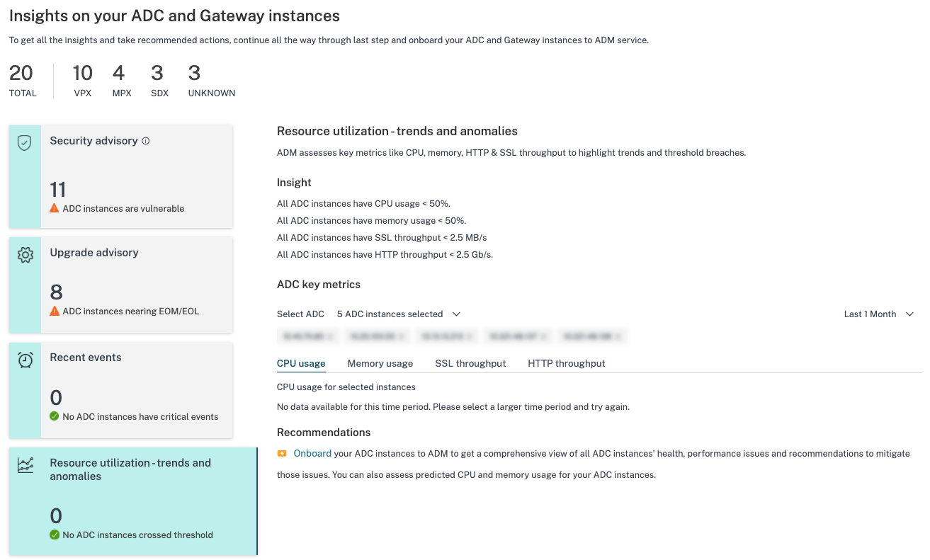This screenshot has height=560, width=930.
Task: Click the Upgrade advisory gear icon
Action: point(25,255)
